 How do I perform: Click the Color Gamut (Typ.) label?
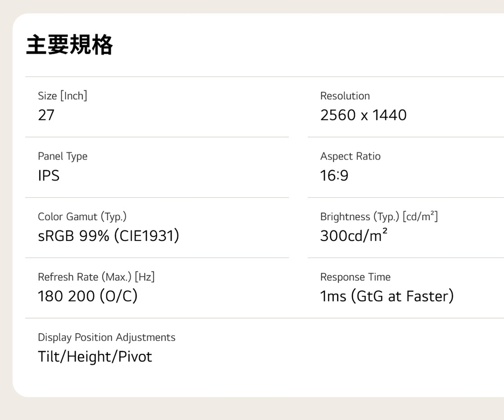(82, 217)
